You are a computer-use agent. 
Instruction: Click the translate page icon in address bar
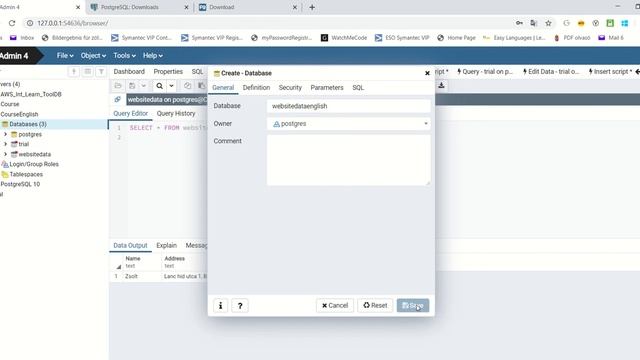pos(533,23)
